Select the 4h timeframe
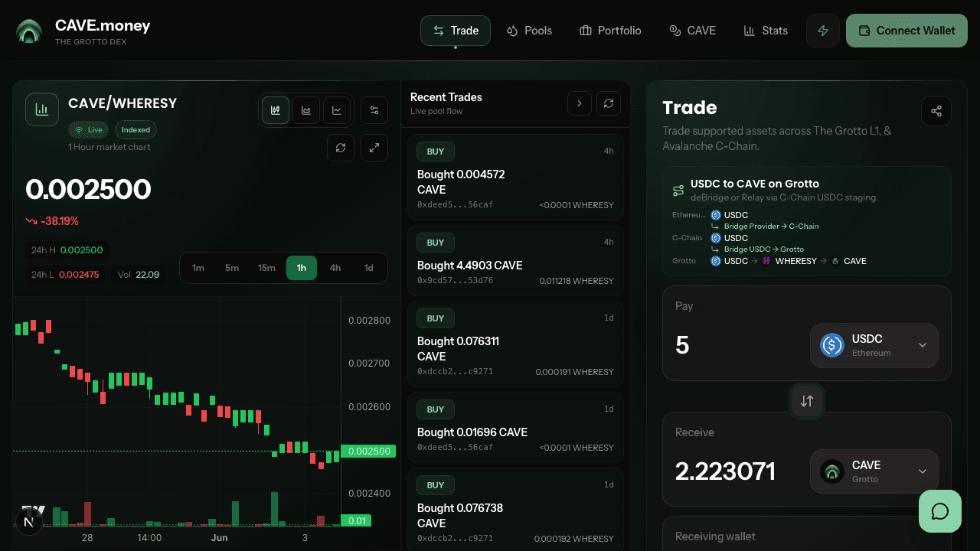The height and width of the screenshot is (551, 980). pyautogui.click(x=335, y=268)
